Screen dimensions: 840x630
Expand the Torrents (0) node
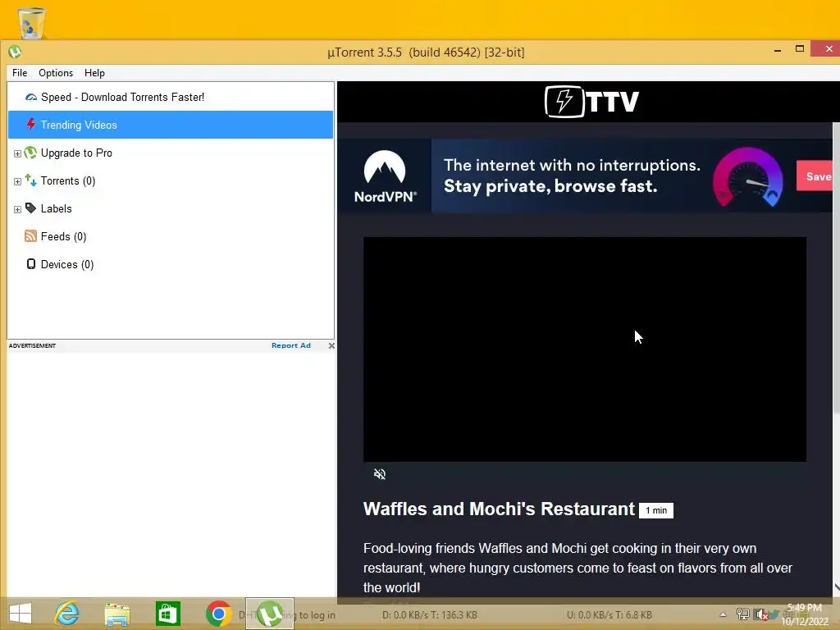[17, 181]
